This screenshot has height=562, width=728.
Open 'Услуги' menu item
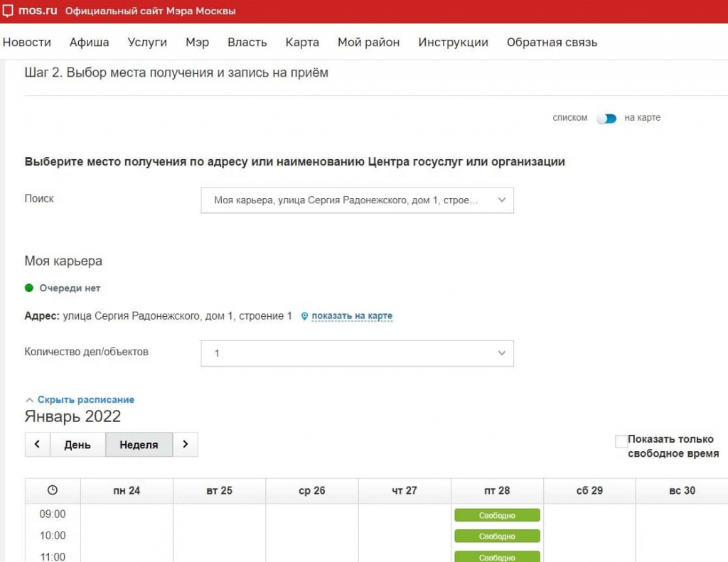(147, 43)
